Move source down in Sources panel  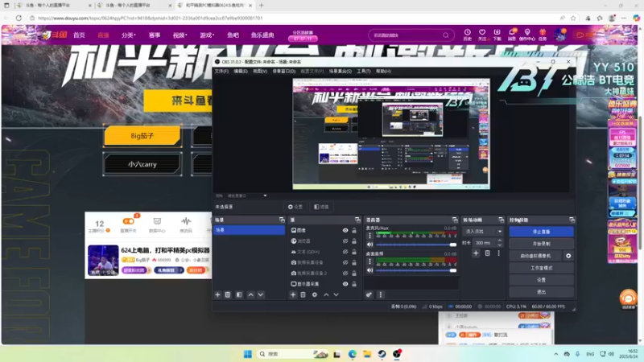336,294
